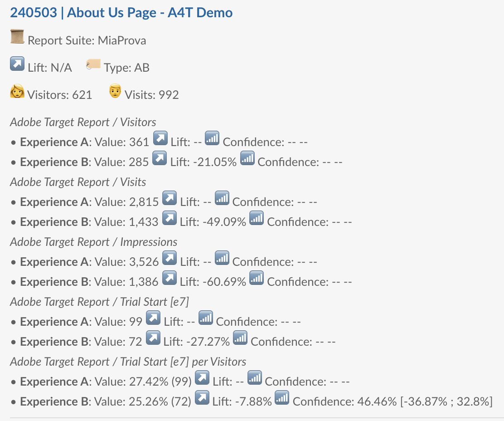Click confidence bars icon for Visitors Experience A
The height and width of the screenshot is (421, 504).
click(x=212, y=138)
